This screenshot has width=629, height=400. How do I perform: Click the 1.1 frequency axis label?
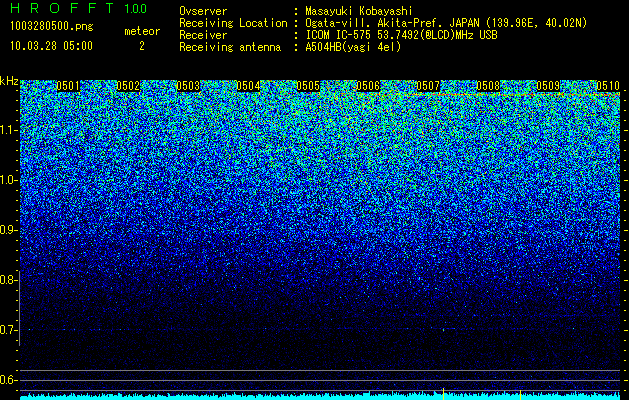[x=8, y=130]
